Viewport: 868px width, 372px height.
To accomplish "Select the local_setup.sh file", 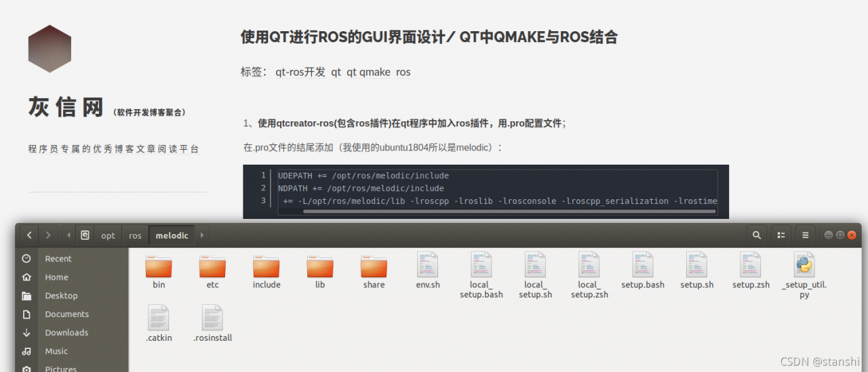I will pos(535,275).
